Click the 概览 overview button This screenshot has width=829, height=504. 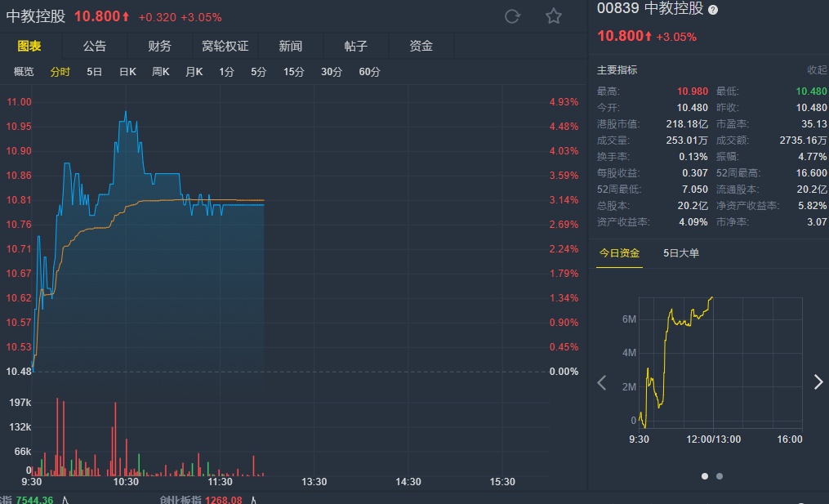click(x=24, y=72)
